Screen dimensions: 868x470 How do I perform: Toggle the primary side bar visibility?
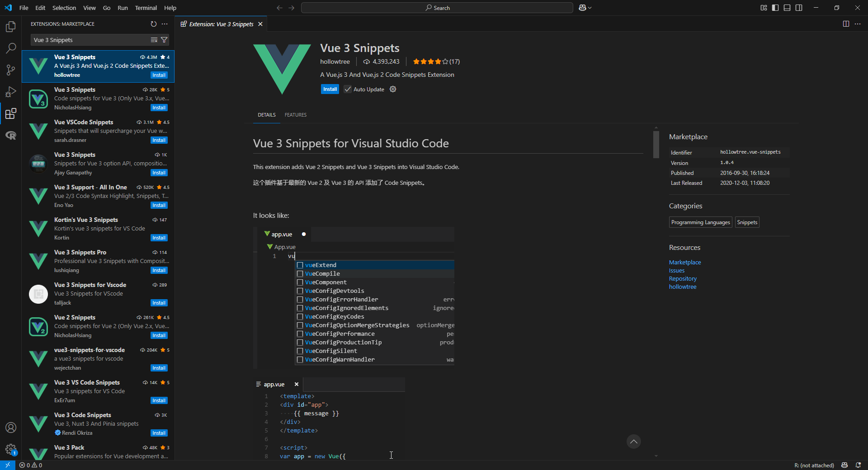(x=775, y=8)
